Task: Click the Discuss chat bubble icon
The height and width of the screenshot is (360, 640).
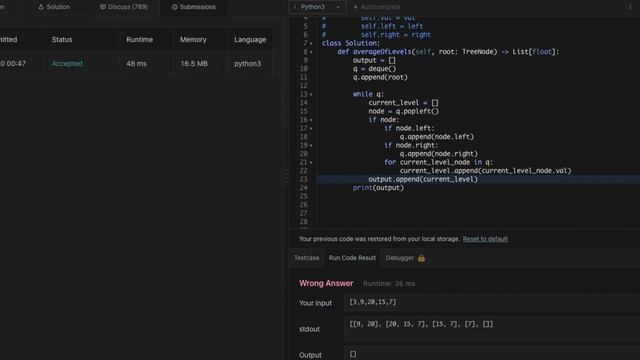Action: [x=103, y=7]
